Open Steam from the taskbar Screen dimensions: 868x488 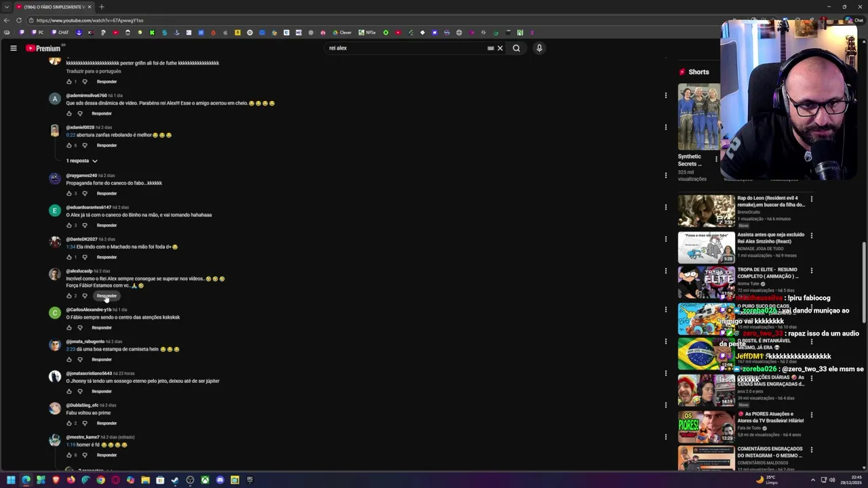(175, 480)
